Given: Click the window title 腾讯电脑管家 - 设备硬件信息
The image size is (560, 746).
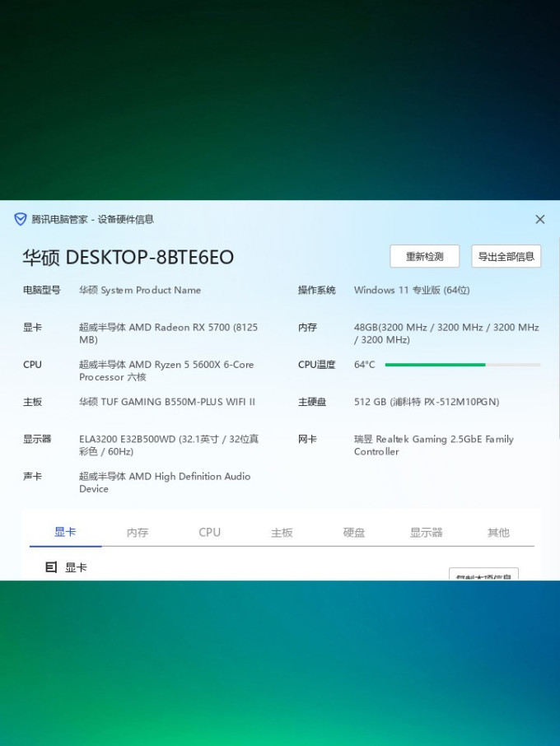Looking at the screenshot, I should click(93, 219).
